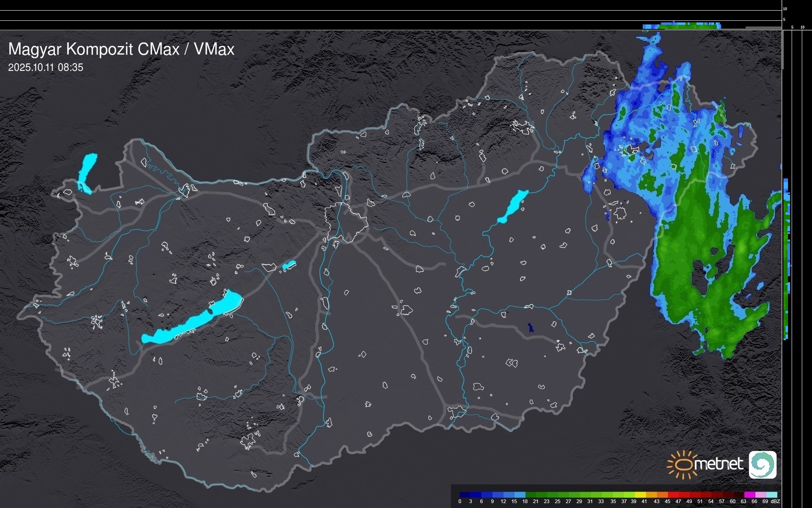The height and width of the screenshot is (508, 812).
Task: Click the orange metnet sun logo
Action: (683, 464)
